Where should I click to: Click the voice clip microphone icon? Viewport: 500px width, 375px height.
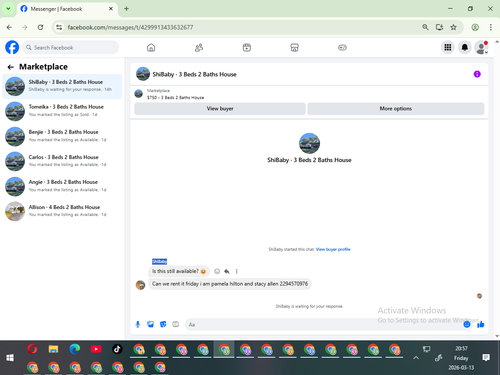coord(138,324)
